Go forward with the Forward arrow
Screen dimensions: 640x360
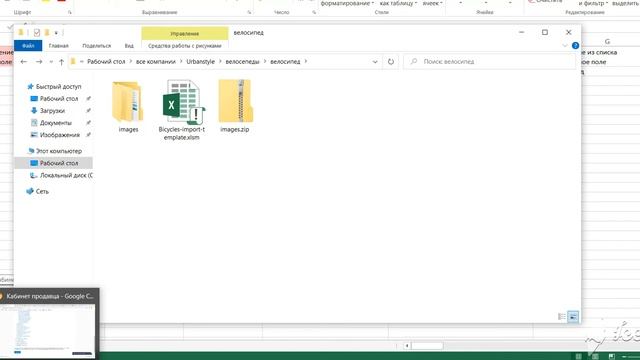click(x=39, y=62)
